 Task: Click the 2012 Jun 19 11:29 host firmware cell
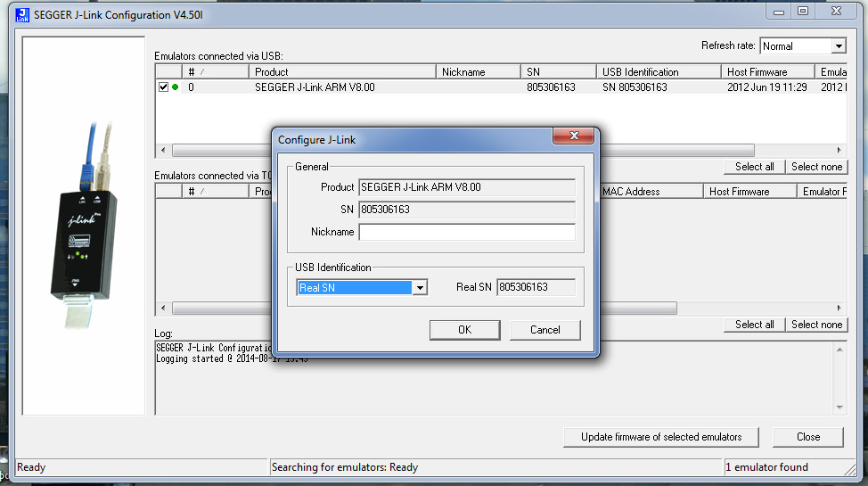(766, 87)
